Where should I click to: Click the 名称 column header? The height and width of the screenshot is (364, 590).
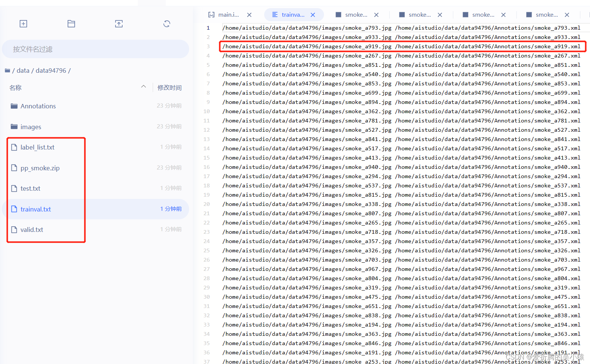pyautogui.click(x=16, y=88)
